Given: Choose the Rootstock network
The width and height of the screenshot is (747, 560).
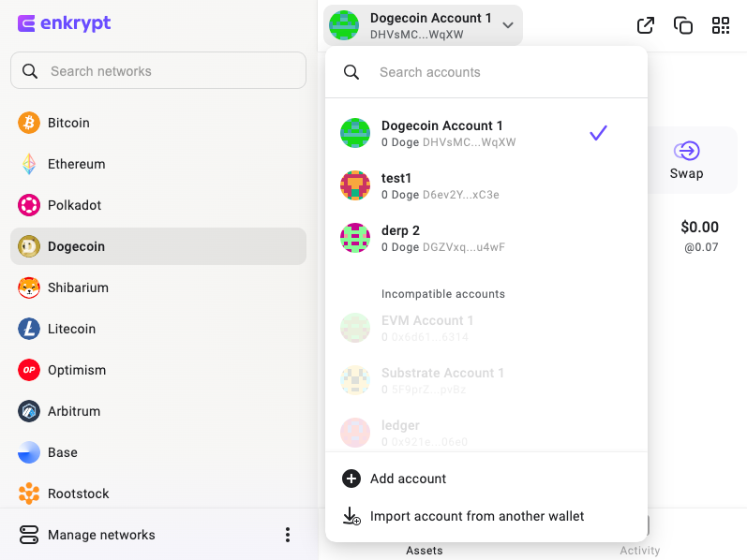Looking at the screenshot, I should pyautogui.click(x=158, y=494).
